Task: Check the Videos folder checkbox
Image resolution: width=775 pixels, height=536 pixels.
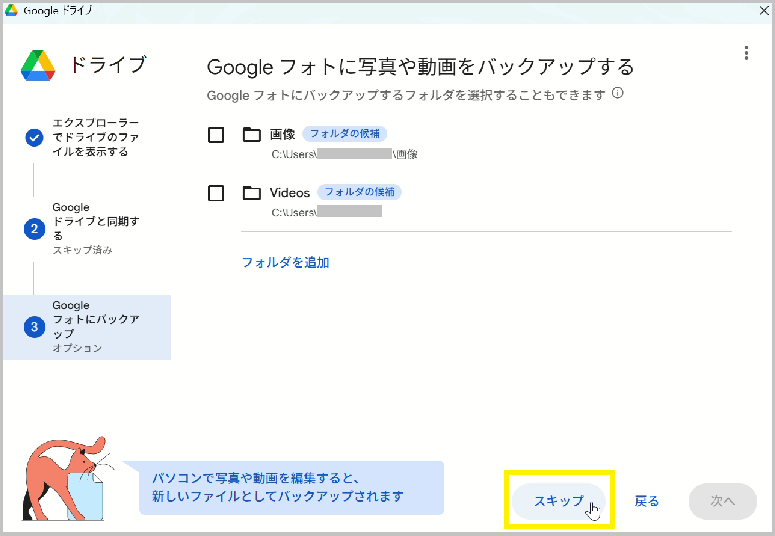Action: coord(216,193)
